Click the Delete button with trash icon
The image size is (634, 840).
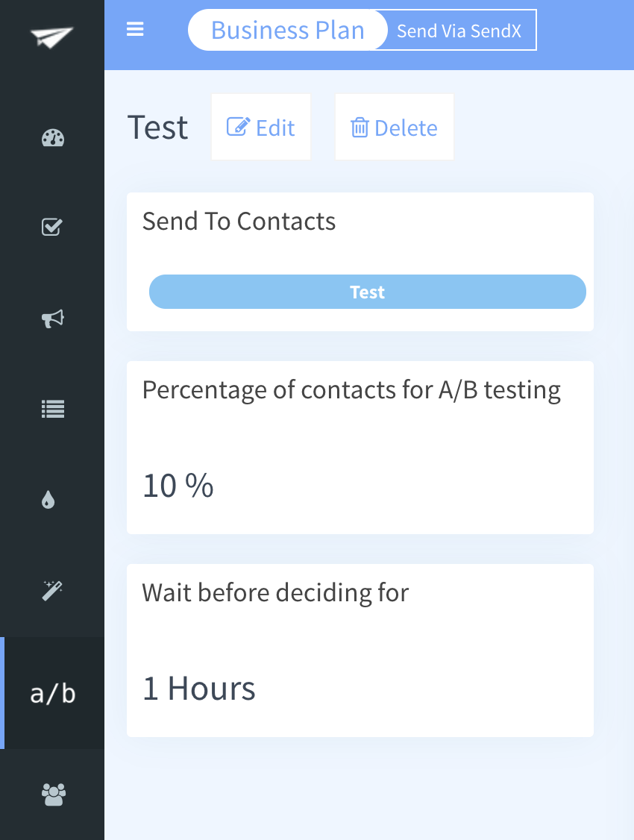(394, 127)
